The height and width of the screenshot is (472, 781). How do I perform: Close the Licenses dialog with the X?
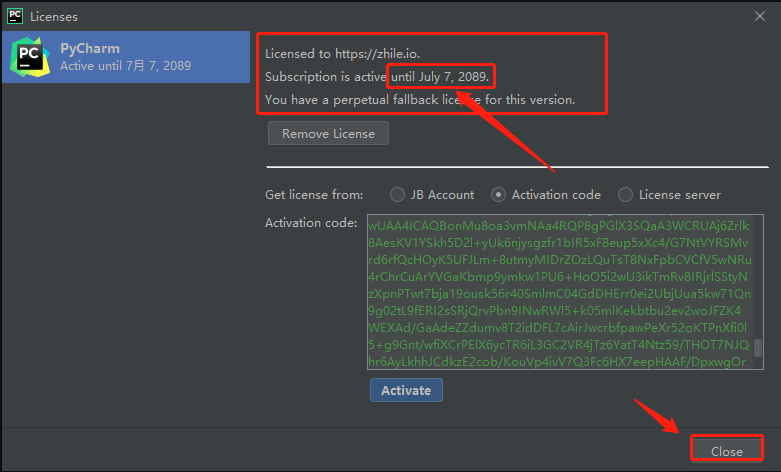click(x=760, y=16)
